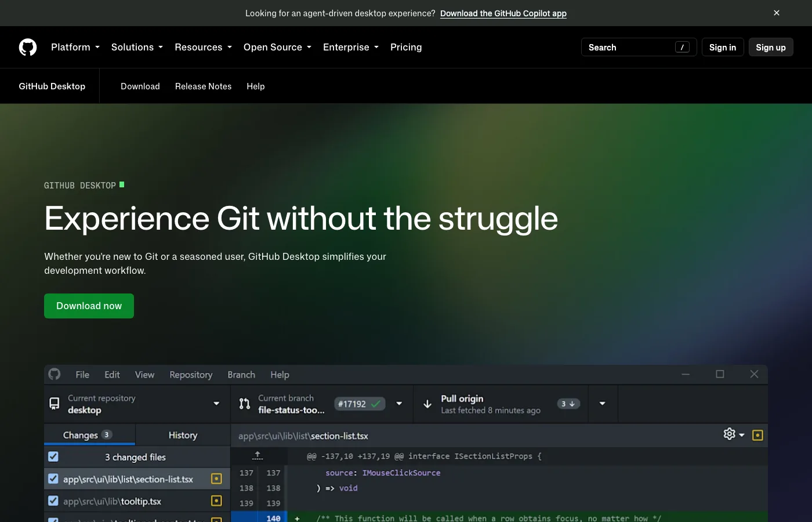Click the 3 commits behind badge
Screen dimensions: 812x522
point(568,404)
